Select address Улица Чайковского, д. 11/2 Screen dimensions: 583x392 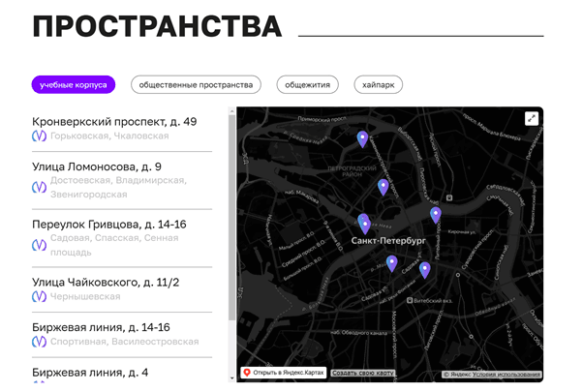[106, 282]
